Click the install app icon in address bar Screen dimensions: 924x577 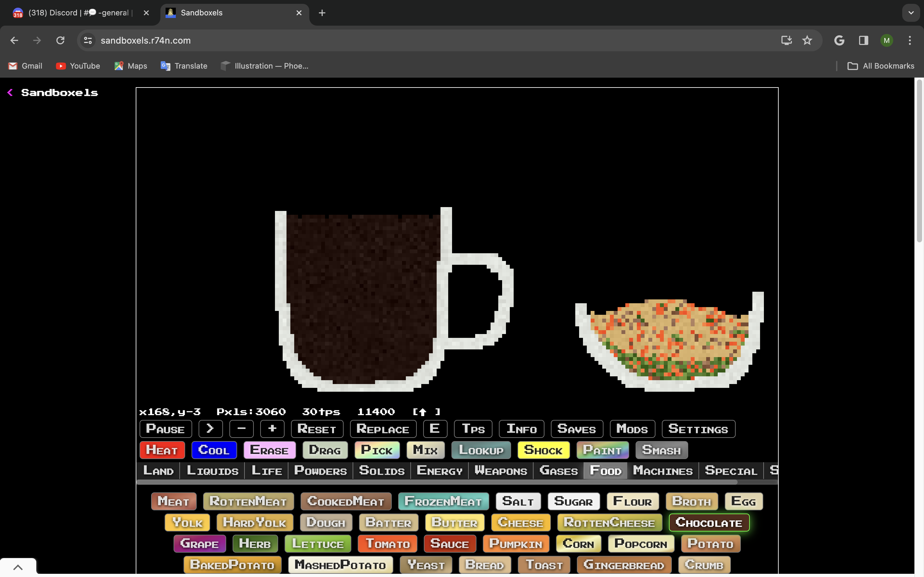pyautogui.click(x=786, y=40)
